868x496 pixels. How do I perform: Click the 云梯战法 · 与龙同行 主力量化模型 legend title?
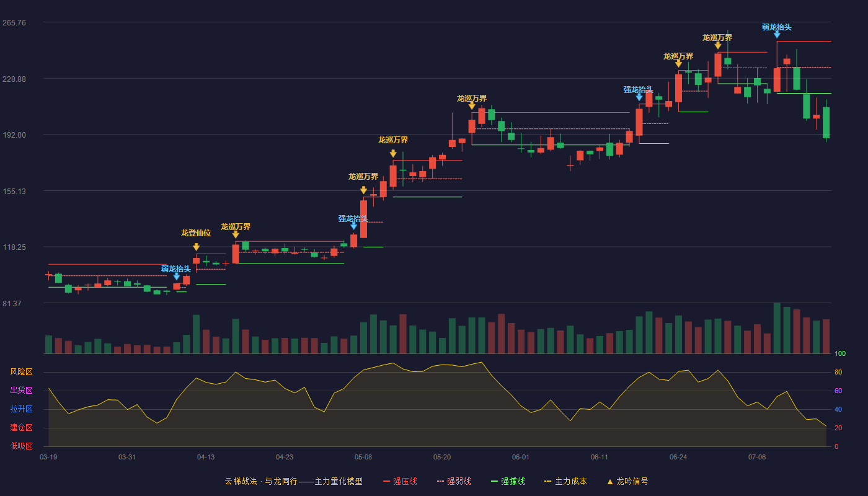coord(293,481)
